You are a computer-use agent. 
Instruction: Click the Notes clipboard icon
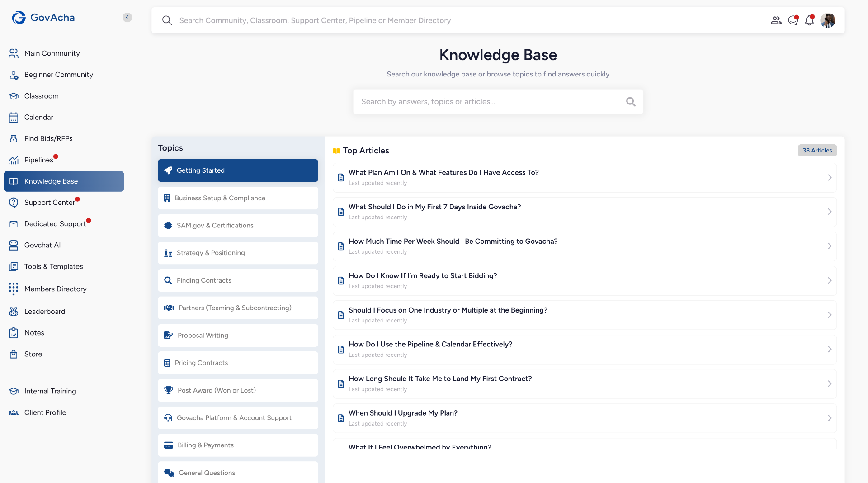click(14, 333)
